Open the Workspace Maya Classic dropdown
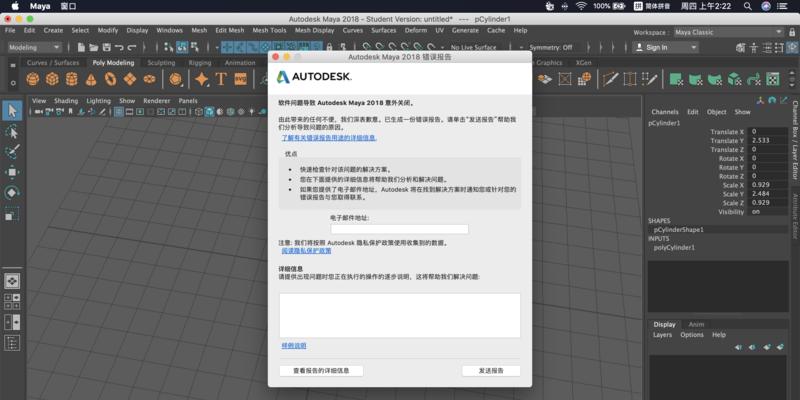The width and height of the screenshot is (800, 400). coord(729,32)
